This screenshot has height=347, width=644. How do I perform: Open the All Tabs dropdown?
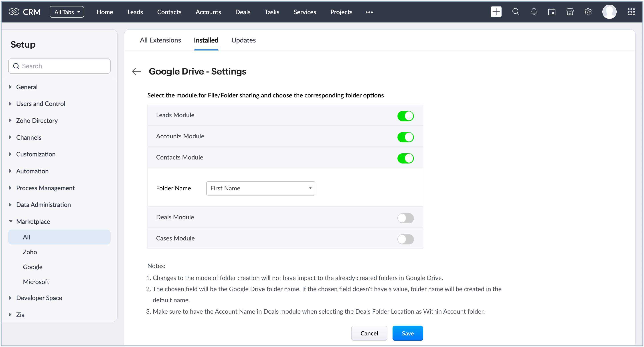tap(67, 12)
